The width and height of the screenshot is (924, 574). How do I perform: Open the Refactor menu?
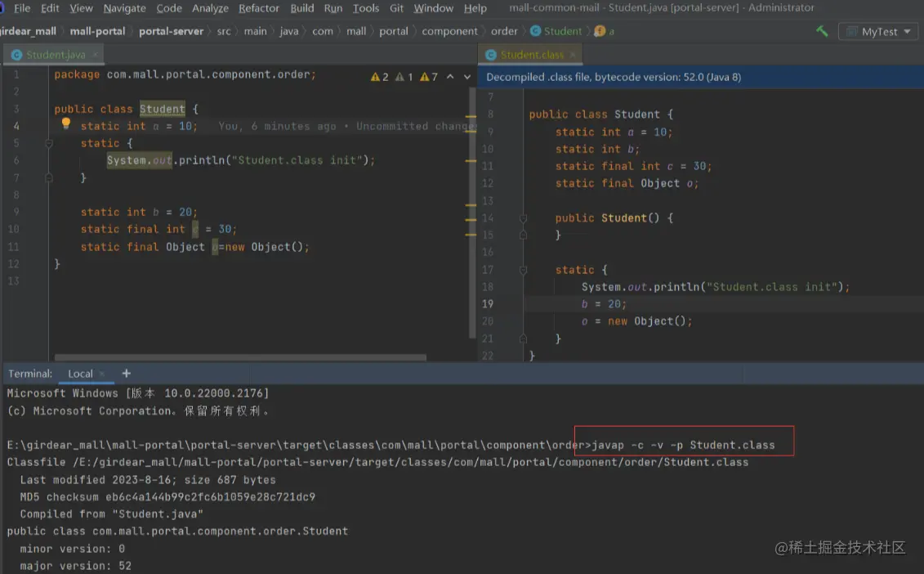pos(259,8)
